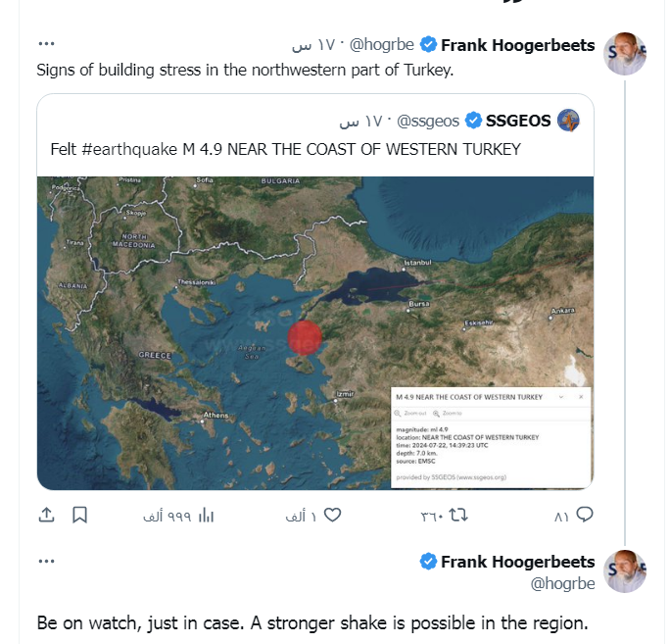This screenshot has height=644, width=670.
Task: Click the @ssgeos handle in quoted tweet
Action: [423, 121]
